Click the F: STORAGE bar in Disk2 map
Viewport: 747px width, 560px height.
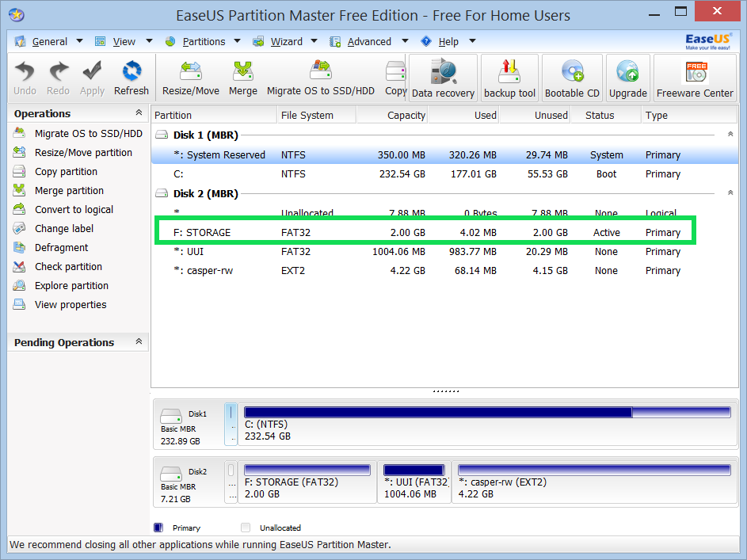click(x=307, y=470)
